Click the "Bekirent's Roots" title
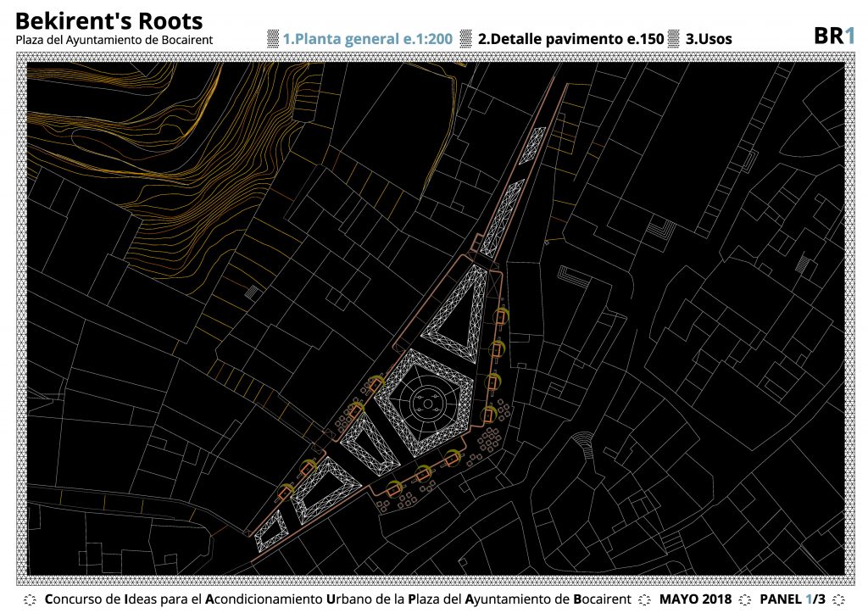This screenshot has height=613, width=868. pyautogui.click(x=109, y=20)
